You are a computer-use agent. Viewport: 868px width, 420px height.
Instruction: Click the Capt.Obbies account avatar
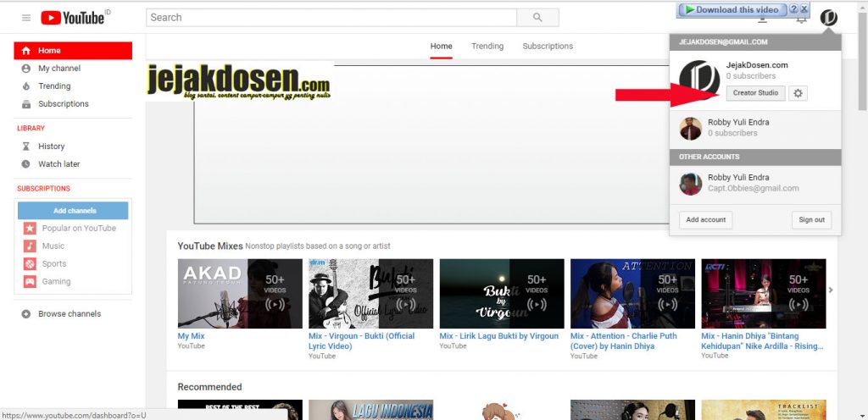coord(690,184)
